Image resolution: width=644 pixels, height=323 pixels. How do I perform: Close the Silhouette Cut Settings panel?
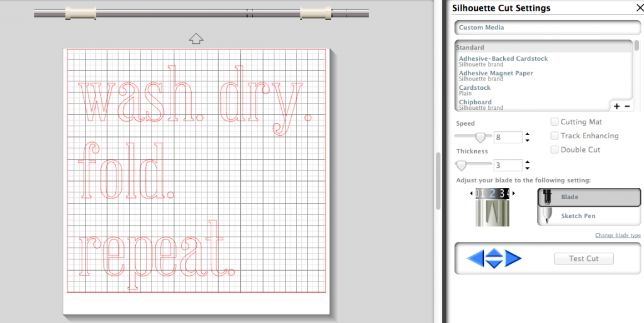click(x=638, y=8)
